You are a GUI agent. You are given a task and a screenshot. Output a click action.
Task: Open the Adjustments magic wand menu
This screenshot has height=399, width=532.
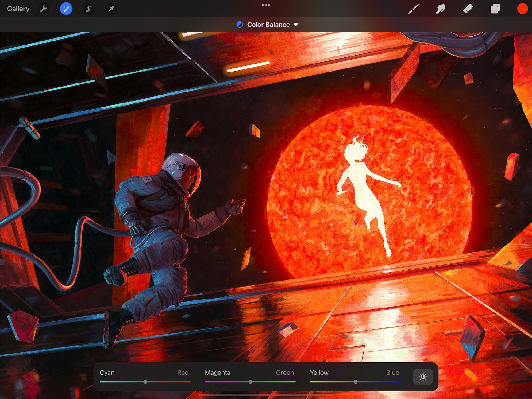(x=66, y=9)
